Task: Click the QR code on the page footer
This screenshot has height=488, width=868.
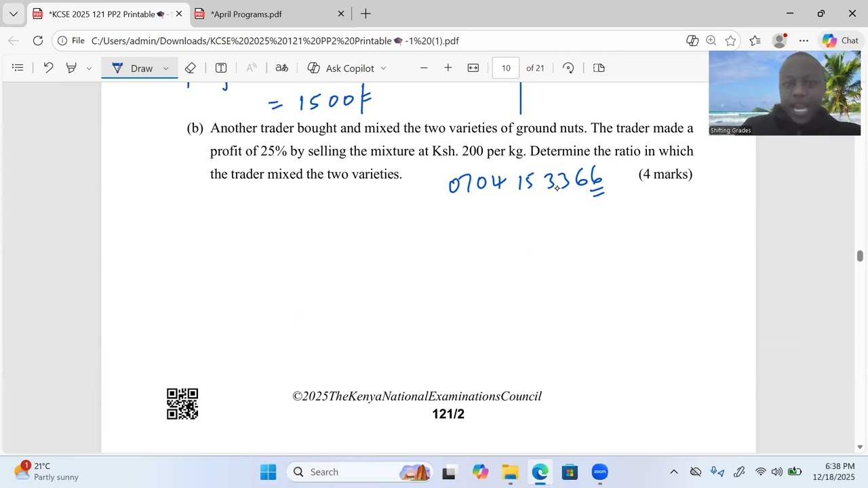Action: click(x=182, y=404)
